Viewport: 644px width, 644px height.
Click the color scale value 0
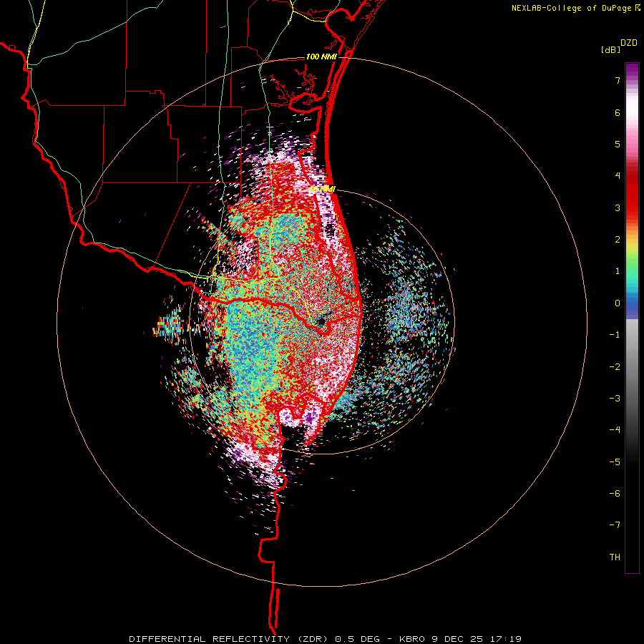(x=618, y=303)
